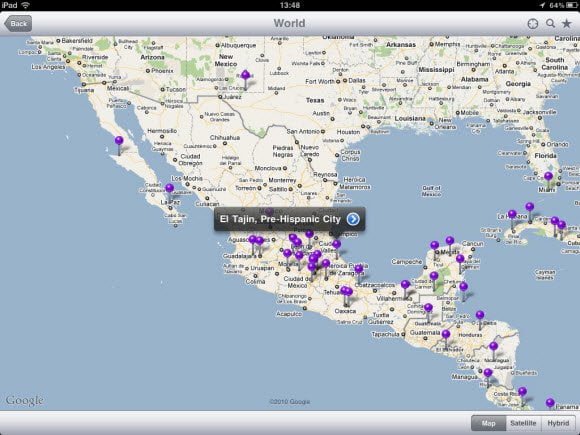
Task: Tap the pin near Merida
Action: (434, 245)
